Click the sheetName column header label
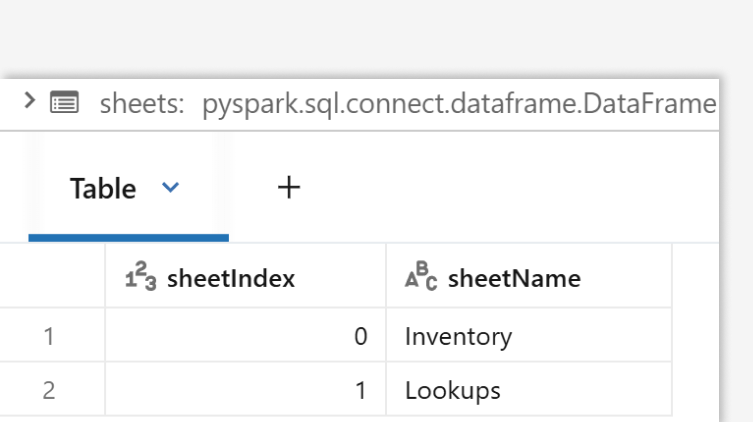753x422 pixels. (x=514, y=279)
